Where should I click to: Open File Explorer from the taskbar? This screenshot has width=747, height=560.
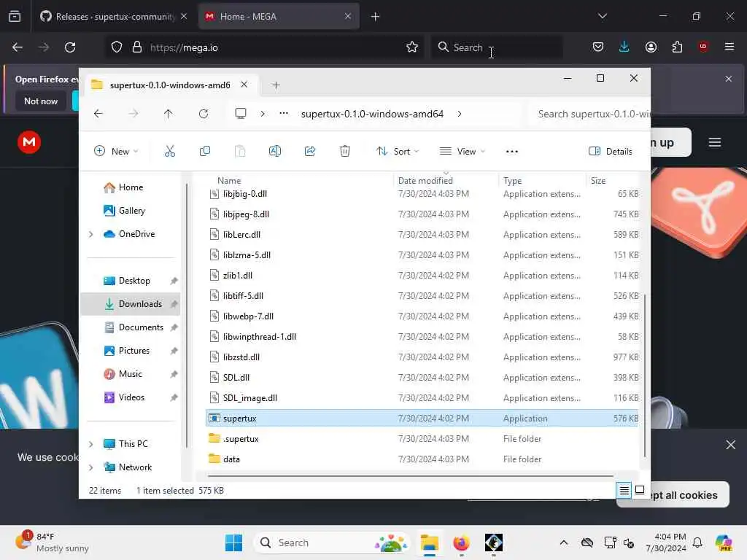(429, 542)
